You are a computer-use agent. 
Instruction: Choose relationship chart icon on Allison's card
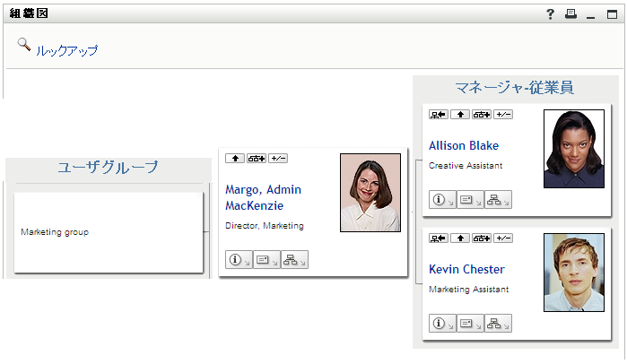tap(482, 115)
